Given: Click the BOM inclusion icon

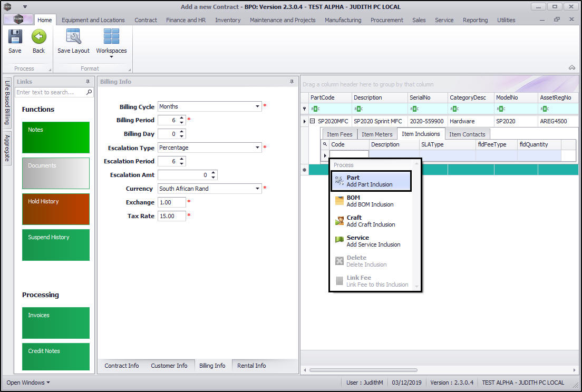Looking at the screenshot, I should [339, 201].
